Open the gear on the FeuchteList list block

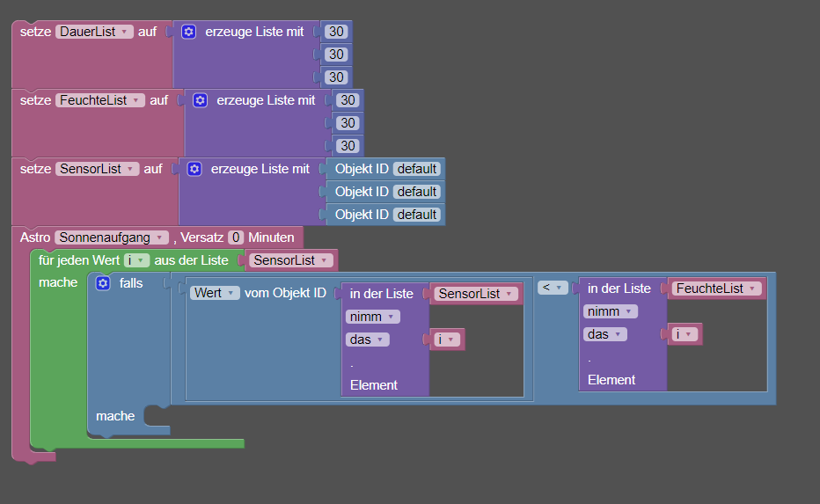click(x=200, y=100)
